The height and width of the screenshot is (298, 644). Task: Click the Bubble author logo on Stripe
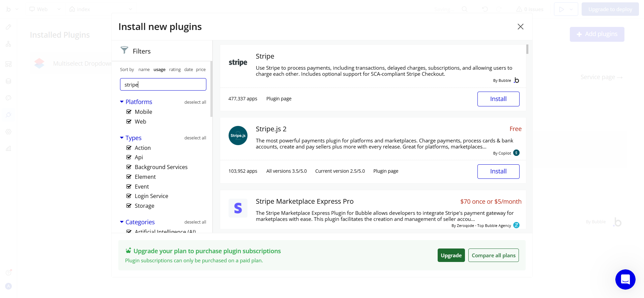pyautogui.click(x=516, y=80)
